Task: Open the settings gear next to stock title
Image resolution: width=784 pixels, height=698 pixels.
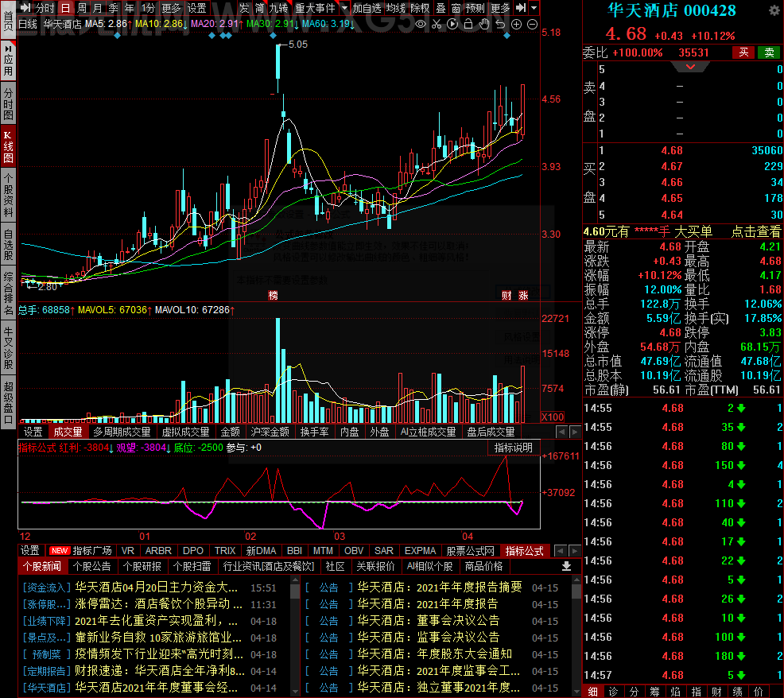Action: 774,10
